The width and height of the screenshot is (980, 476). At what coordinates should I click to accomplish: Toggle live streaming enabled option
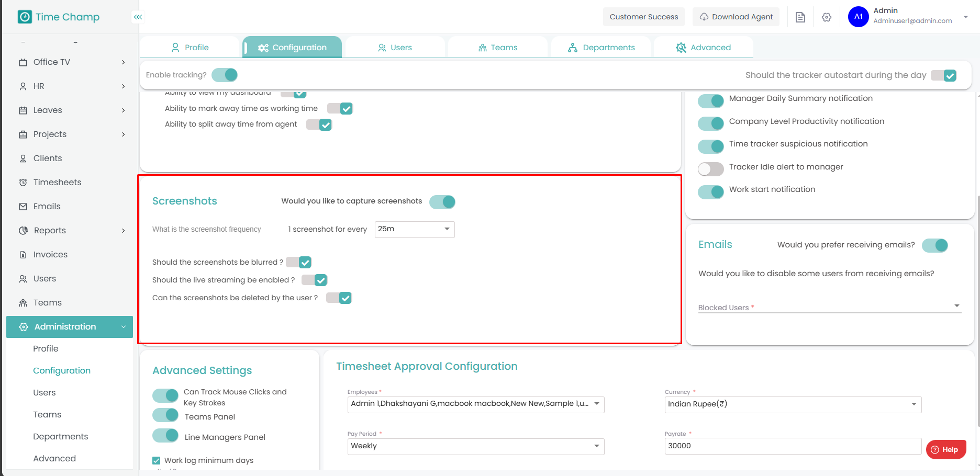(x=315, y=280)
